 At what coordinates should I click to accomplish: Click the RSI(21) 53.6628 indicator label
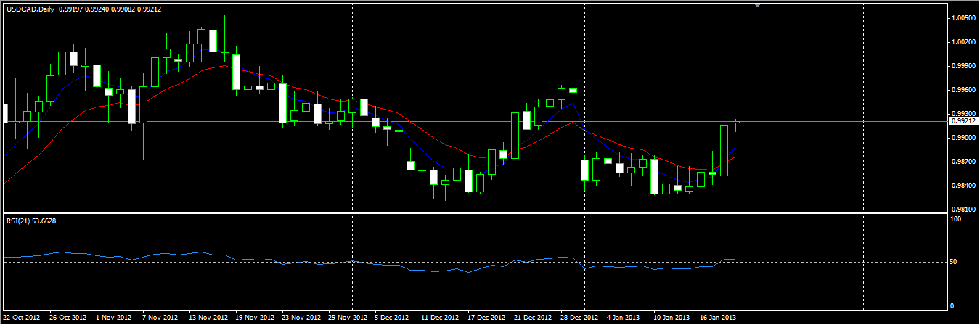tap(30, 221)
